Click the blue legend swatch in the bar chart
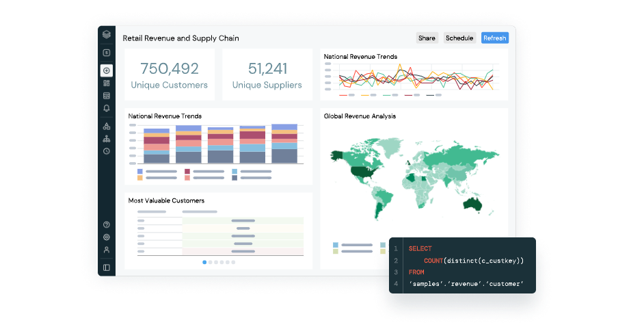644x327 pixels. pyautogui.click(x=140, y=171)
